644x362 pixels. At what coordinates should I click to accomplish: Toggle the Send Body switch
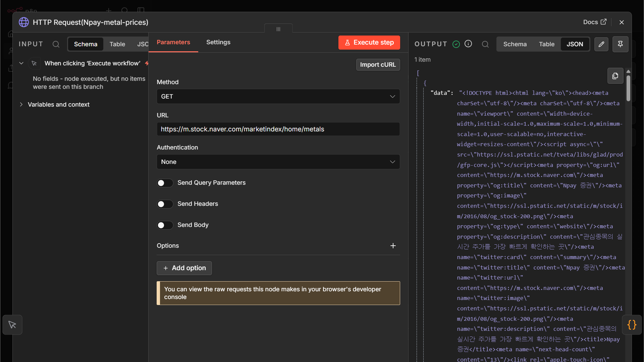tap(165, 225)
